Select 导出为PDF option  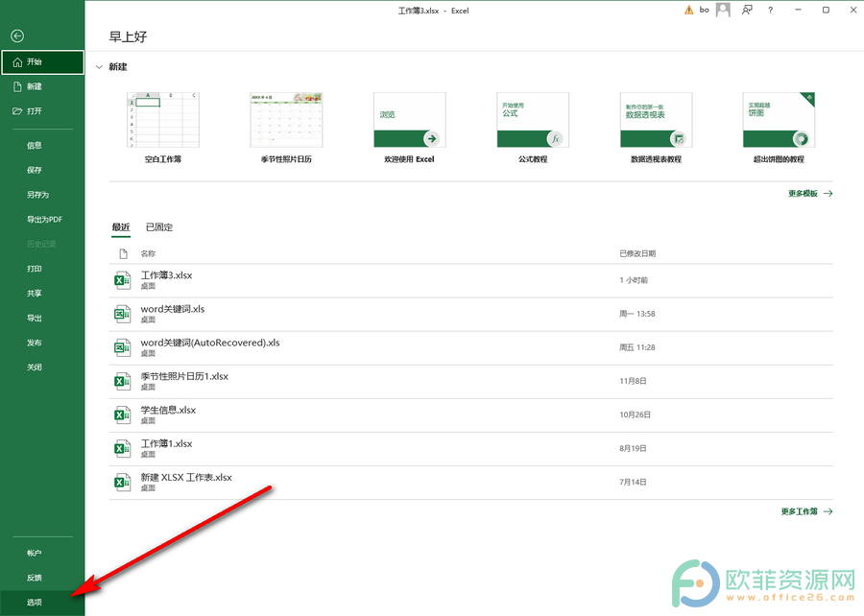coord(42,219)
